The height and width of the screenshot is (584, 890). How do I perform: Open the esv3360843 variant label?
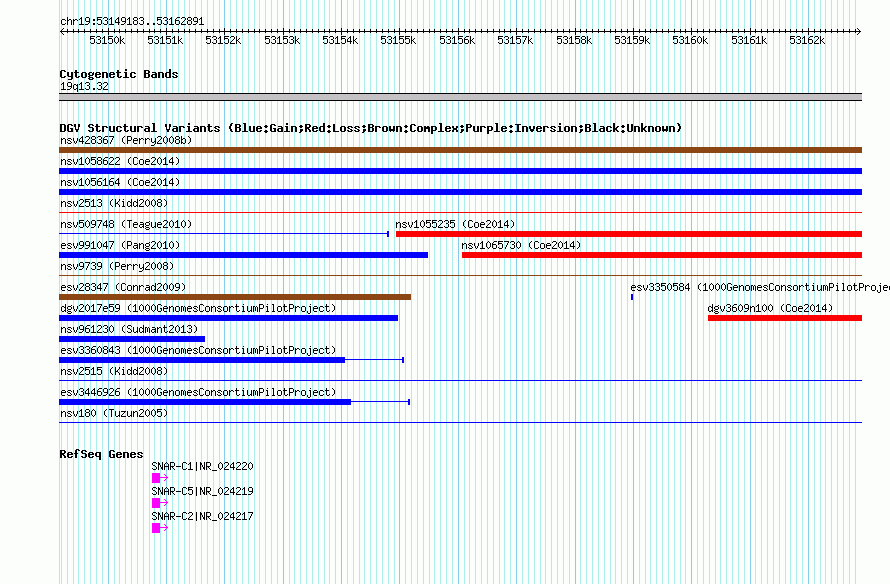[198, 350]
